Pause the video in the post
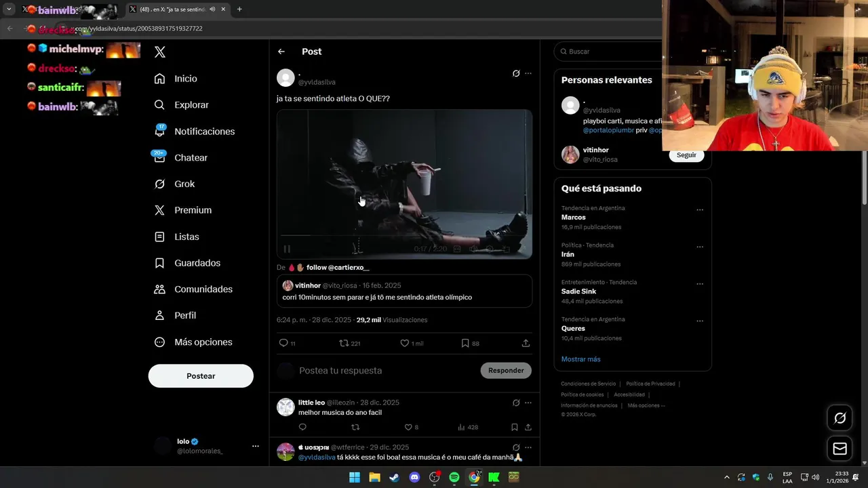The height and width of the screenshot is (488, 868). pyautogui.click(x=287, y=249)
